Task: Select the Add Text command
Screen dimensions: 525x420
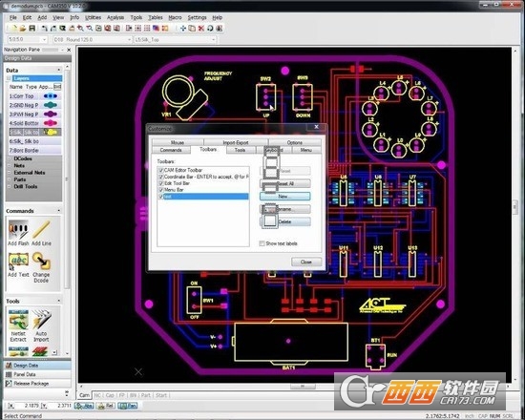Action: tap(18, 264)
